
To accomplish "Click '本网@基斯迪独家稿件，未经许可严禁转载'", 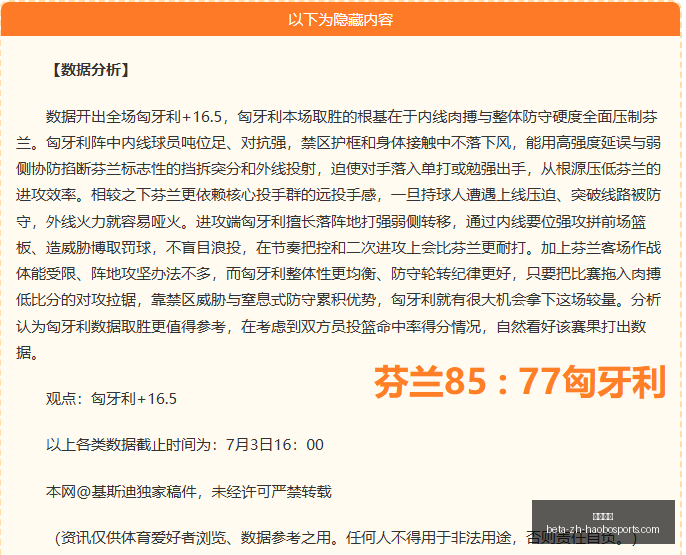I will (189, 492).
